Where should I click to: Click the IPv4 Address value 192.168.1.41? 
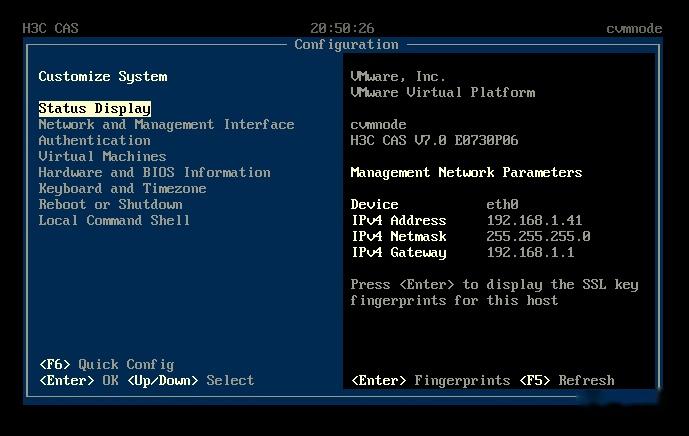click(534, 220)
